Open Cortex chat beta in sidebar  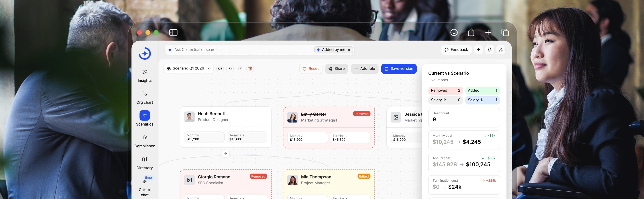[x=145, y=187]
